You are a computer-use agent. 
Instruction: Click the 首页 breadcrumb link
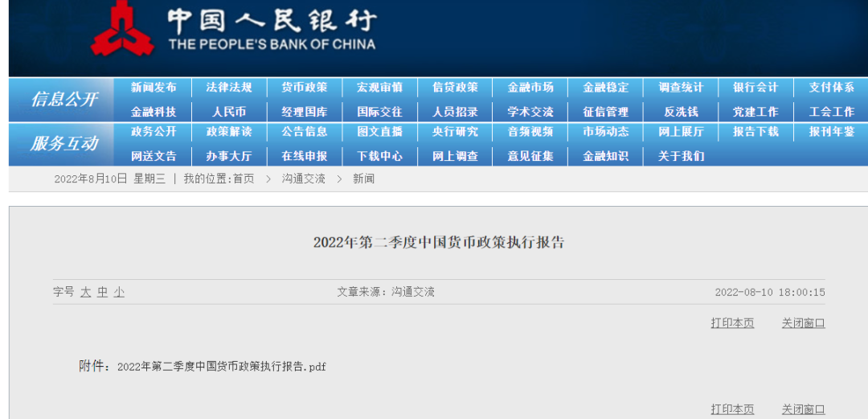(244, 179)
